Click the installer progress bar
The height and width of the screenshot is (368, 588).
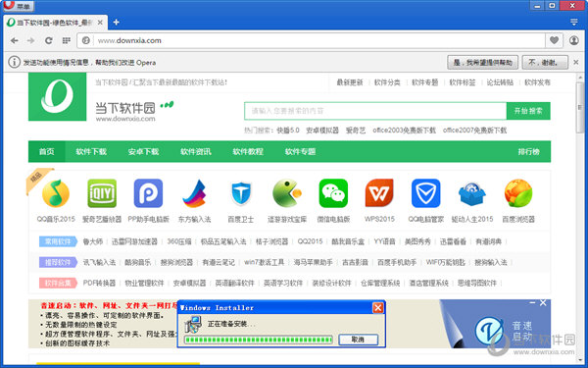pos(259,340)
